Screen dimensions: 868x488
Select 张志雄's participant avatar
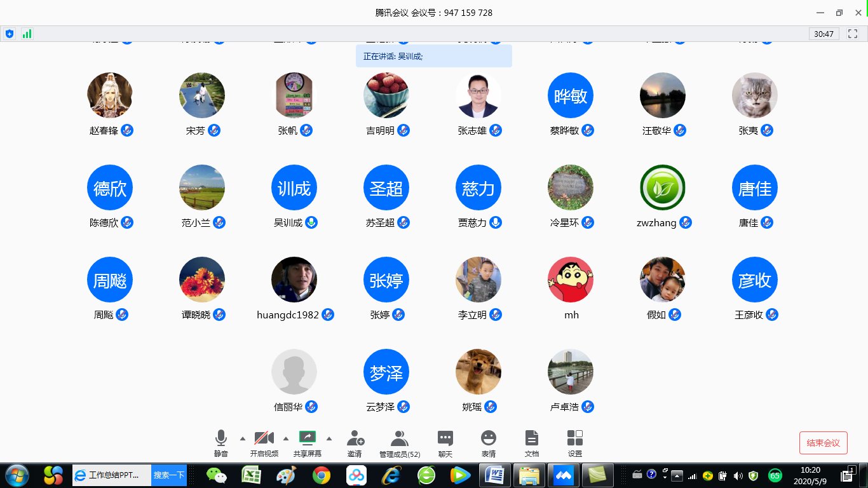coord(478,95)
